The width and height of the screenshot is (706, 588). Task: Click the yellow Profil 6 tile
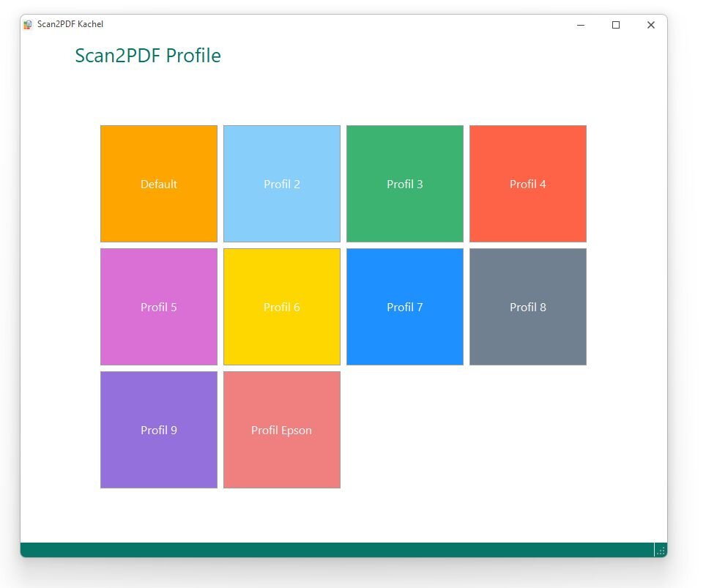(x=282, y=307)
